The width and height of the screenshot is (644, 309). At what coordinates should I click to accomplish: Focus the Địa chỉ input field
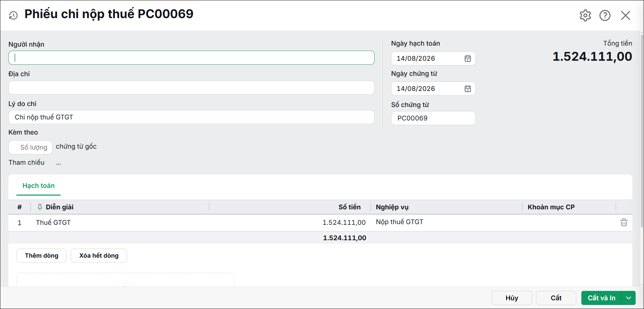tap(191, 88)
